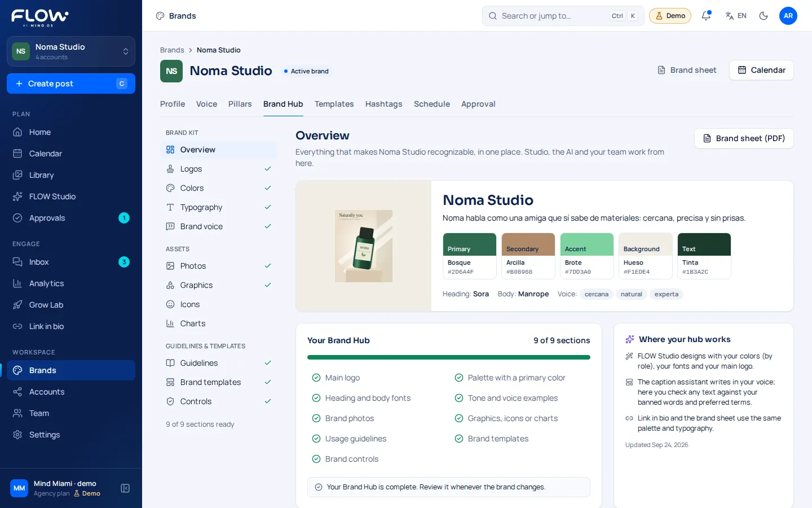Viewport: 812px width, 508px height.
Task: Click the Brand sheet link
Action: click(x=687, y=70)
